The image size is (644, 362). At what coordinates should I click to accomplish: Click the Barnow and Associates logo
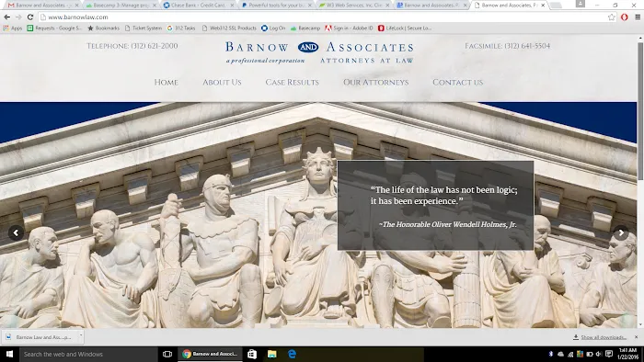(x=319, y=52)
